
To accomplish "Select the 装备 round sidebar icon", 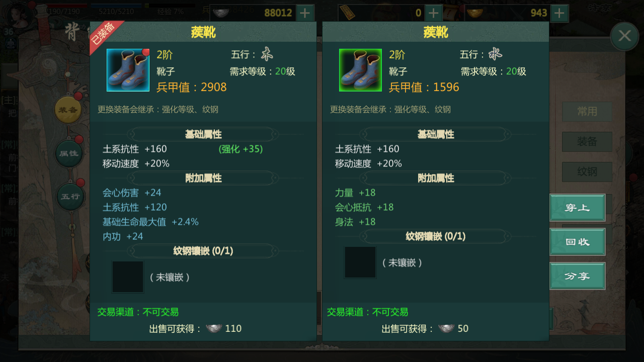I will pyautogui.click(x=68, y=111).
